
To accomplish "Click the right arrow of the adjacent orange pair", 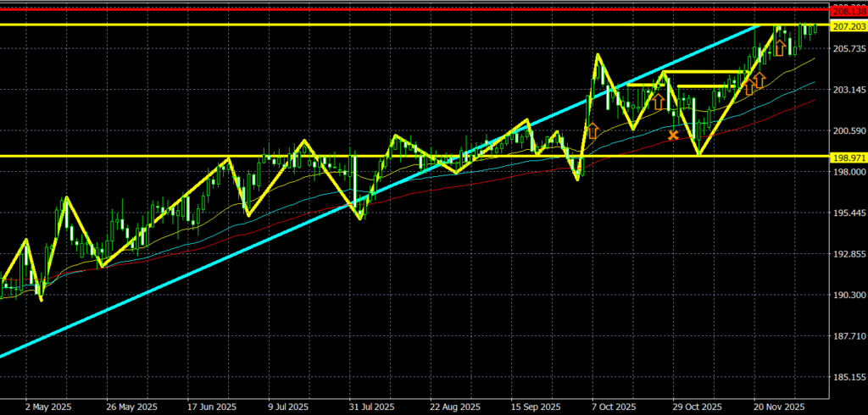I will coord(759,80).
